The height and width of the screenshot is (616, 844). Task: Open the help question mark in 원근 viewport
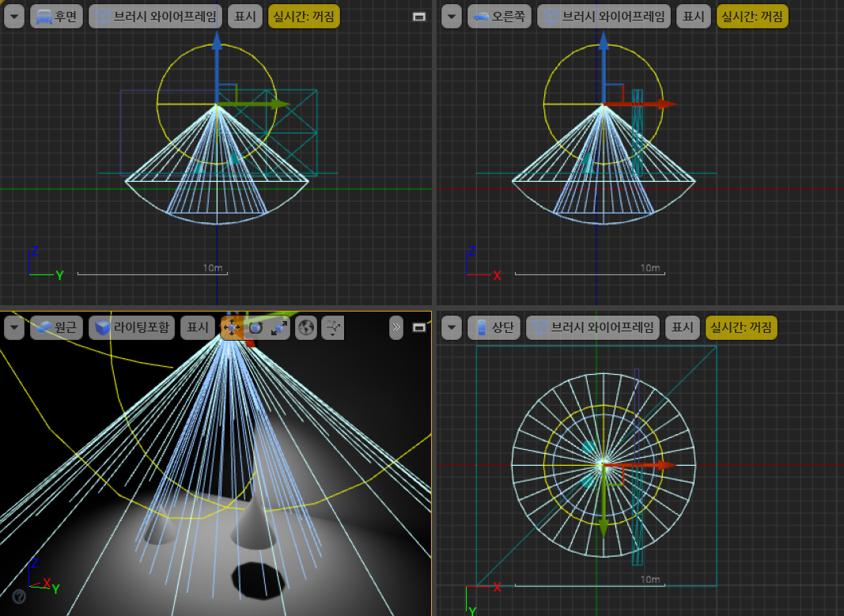click(x=19, y=596)
